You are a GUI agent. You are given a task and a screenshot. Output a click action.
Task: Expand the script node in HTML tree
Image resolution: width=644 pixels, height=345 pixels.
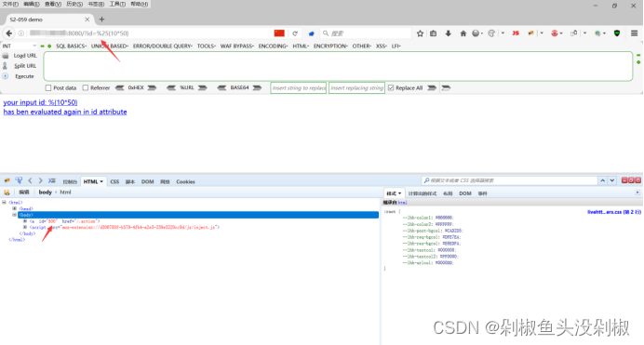tap(24, 227)
